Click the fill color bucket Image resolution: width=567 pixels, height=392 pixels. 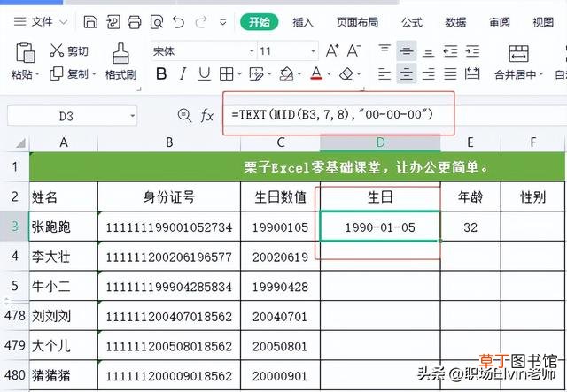[286, 74]
